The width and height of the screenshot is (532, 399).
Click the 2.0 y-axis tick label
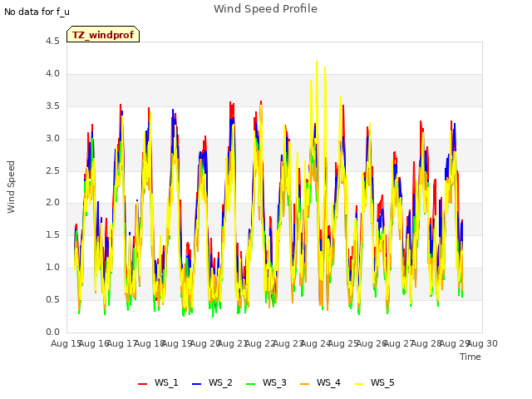(x=52, y=203)
